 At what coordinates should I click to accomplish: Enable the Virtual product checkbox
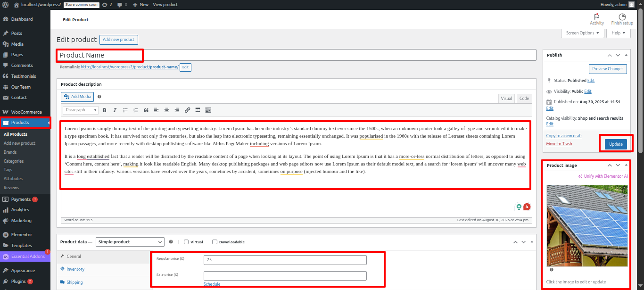tap(186, 242)
